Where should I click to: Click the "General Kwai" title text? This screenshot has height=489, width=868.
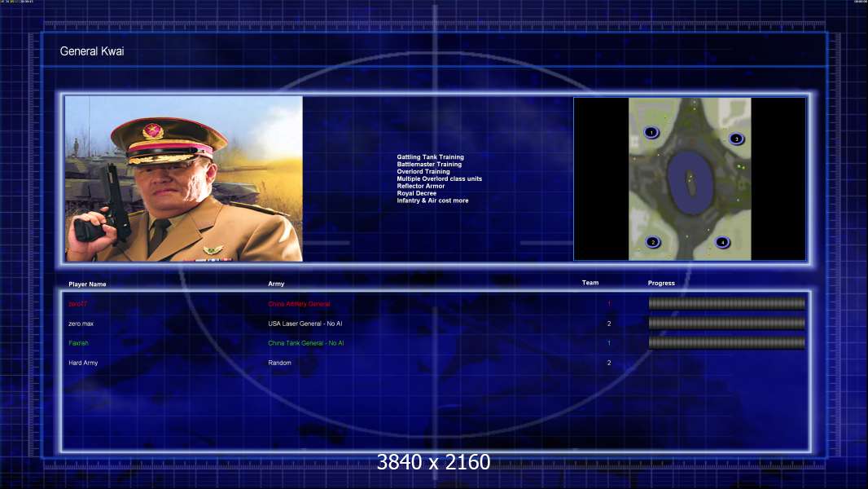pos(92,51)
